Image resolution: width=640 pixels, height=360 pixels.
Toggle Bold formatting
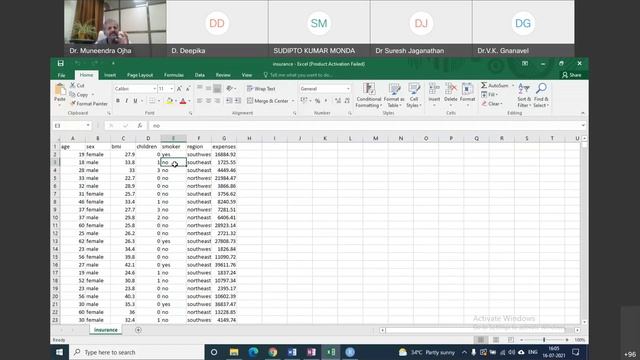[118, 101]
